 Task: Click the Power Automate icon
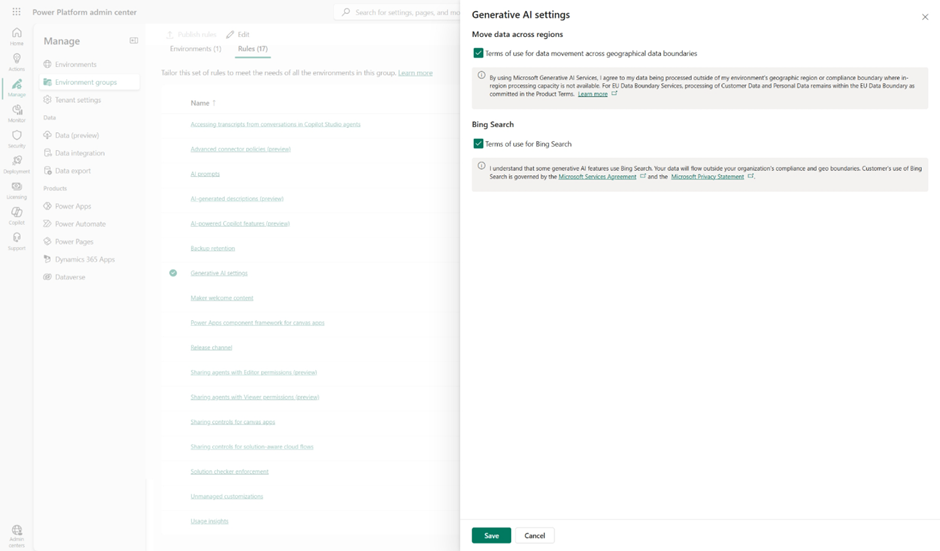pos(47,224)
